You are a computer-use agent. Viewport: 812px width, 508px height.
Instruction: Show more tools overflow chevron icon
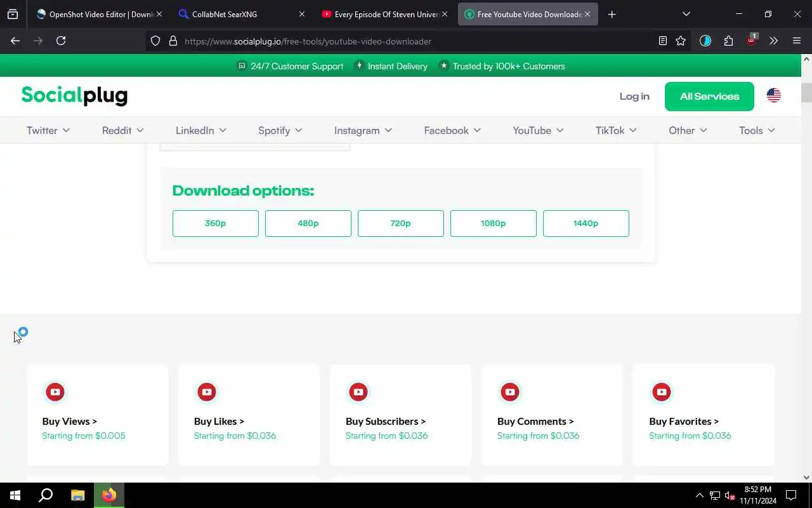[x=773, y=41]
